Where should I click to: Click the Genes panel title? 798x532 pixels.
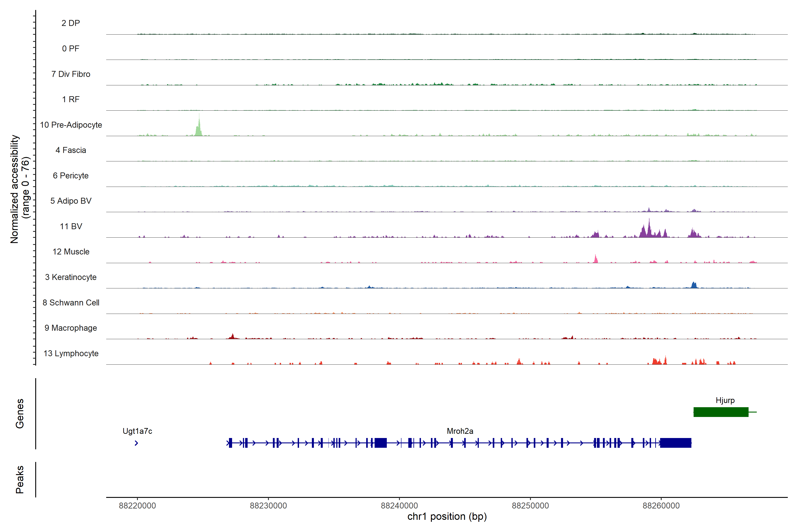pos(20,414)
